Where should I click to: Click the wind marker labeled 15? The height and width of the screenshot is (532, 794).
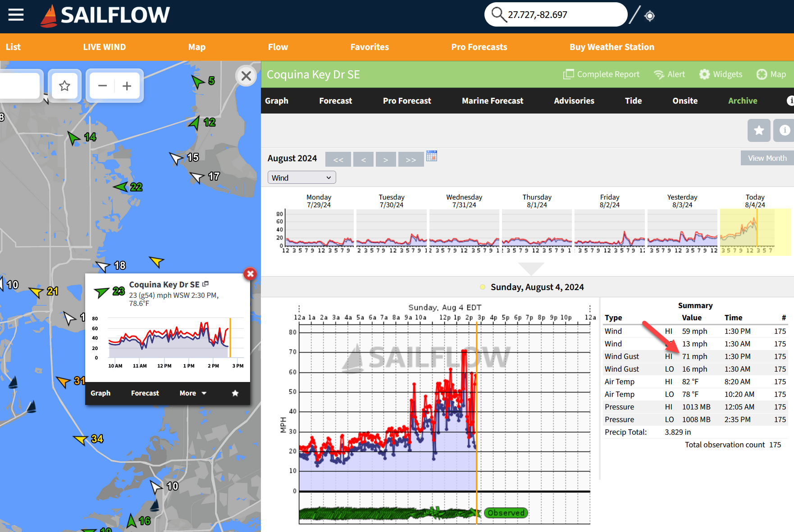pos(184,158)
